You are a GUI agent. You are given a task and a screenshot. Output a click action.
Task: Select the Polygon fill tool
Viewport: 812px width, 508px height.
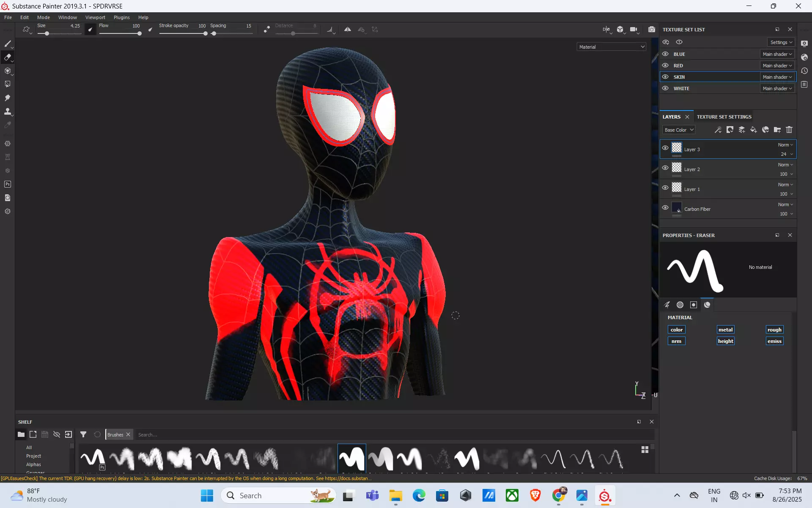click(x=8, y=84)
